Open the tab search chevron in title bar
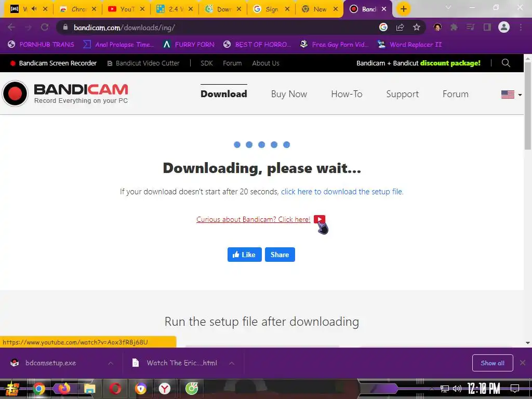Screen dimensions: 532x399 (448, 7)
